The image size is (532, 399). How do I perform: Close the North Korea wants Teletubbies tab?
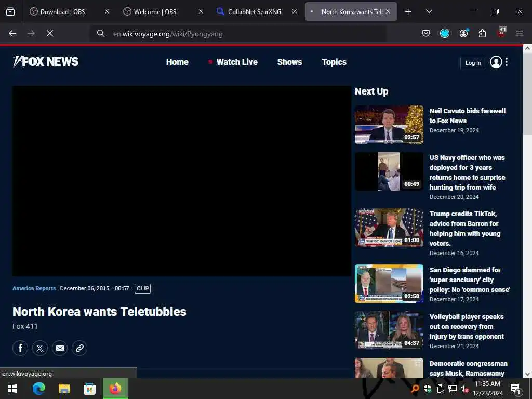click(388, 11)
